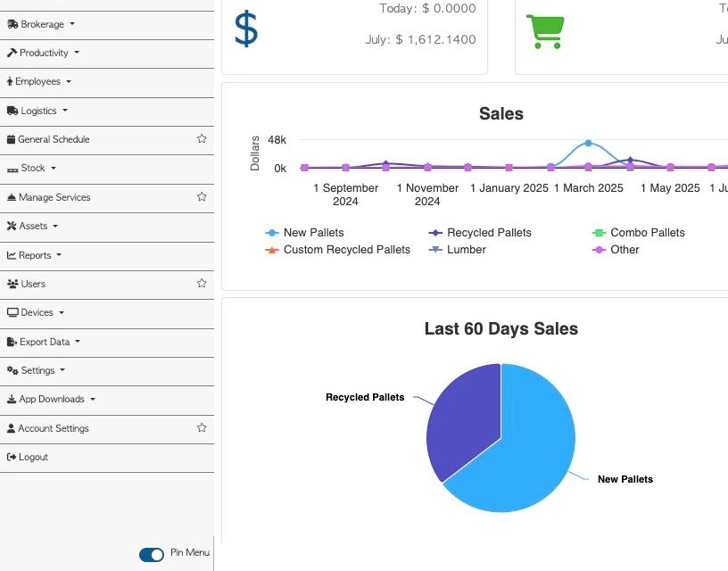Click the Stock pallet icon
Viewport: 728px width, 571px height.
(x=12, y=170)
